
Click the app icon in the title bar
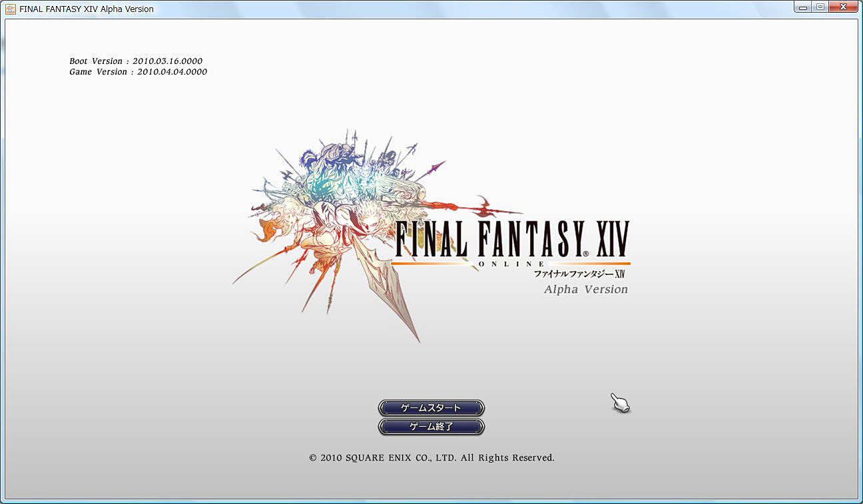coord(10,9)
